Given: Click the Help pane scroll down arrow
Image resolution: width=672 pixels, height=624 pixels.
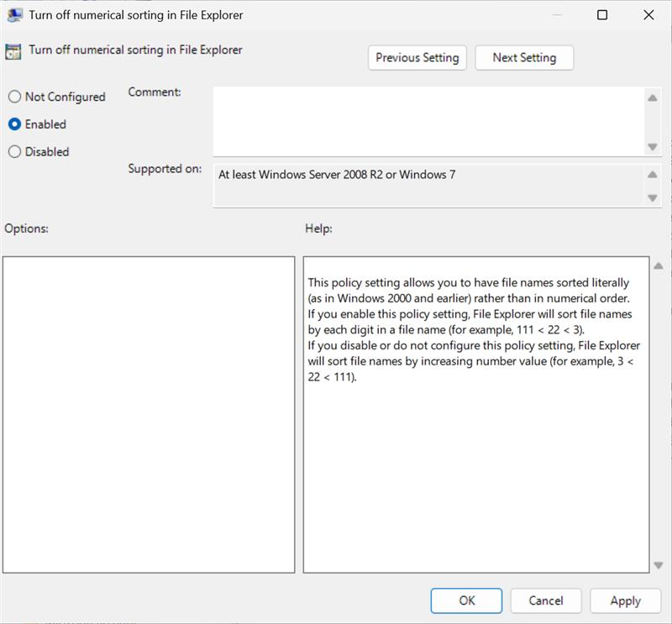Looking at the screenshot, I should (x=659, y=566).
